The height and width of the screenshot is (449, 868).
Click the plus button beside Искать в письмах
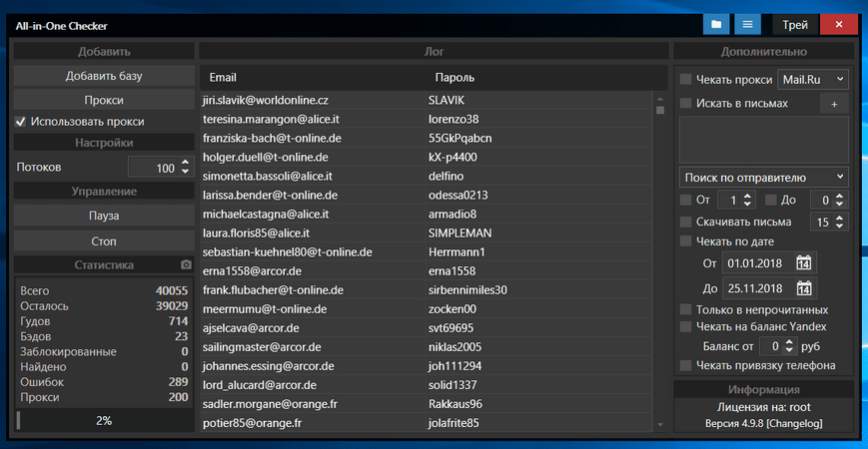[x=834, y=103]
